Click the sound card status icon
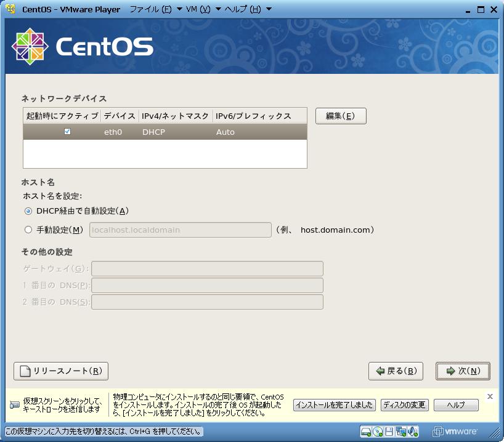 pyautogui.click(x=413, y=431)
